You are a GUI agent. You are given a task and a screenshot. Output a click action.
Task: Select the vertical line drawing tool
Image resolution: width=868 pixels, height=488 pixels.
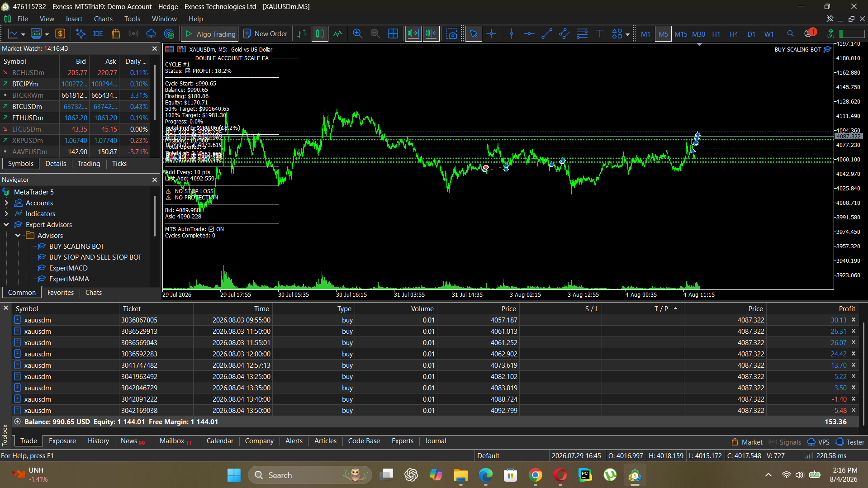click(x=512, y=33)
